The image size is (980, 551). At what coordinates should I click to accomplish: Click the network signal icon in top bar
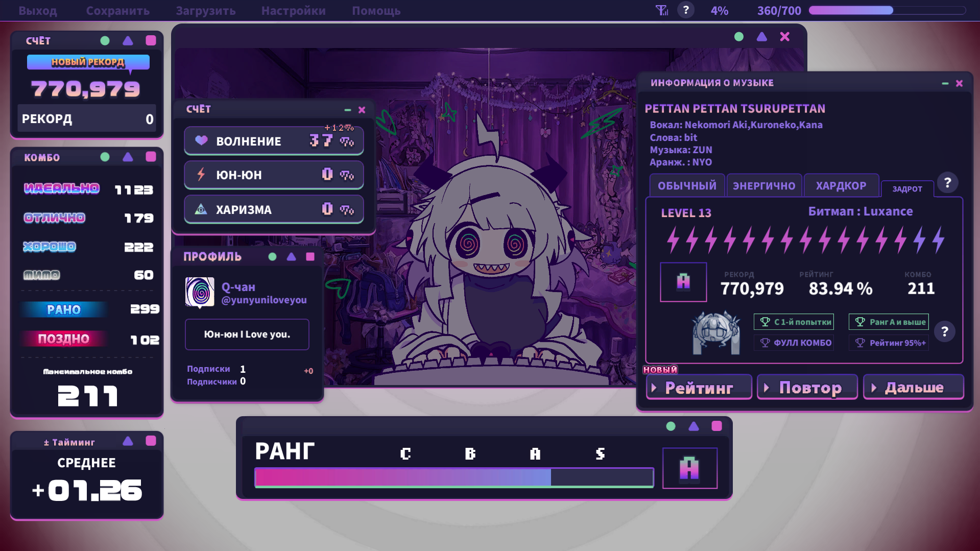click(x=662, y=10)
